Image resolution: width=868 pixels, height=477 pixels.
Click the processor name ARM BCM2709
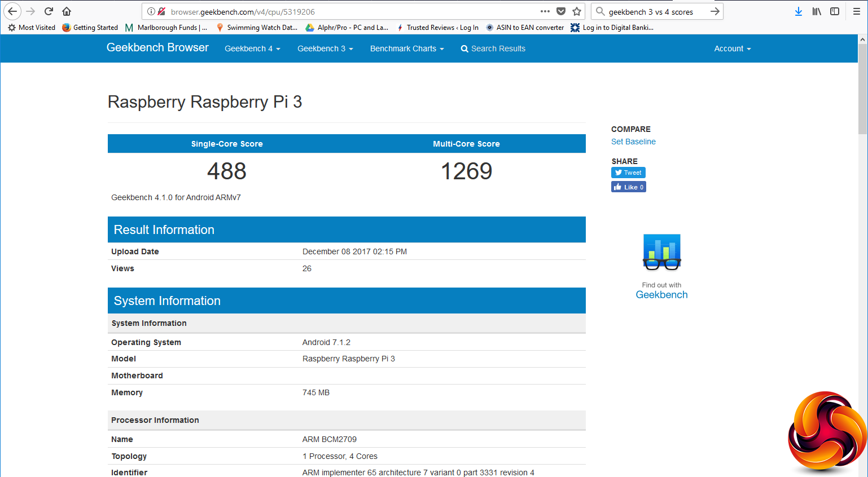tap(330, 439)
